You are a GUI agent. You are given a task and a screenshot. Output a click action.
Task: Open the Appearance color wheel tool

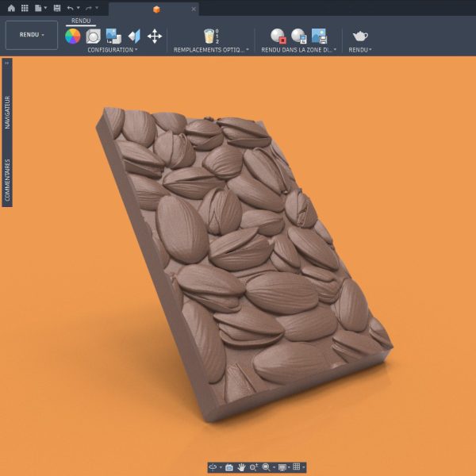point(73,36)
